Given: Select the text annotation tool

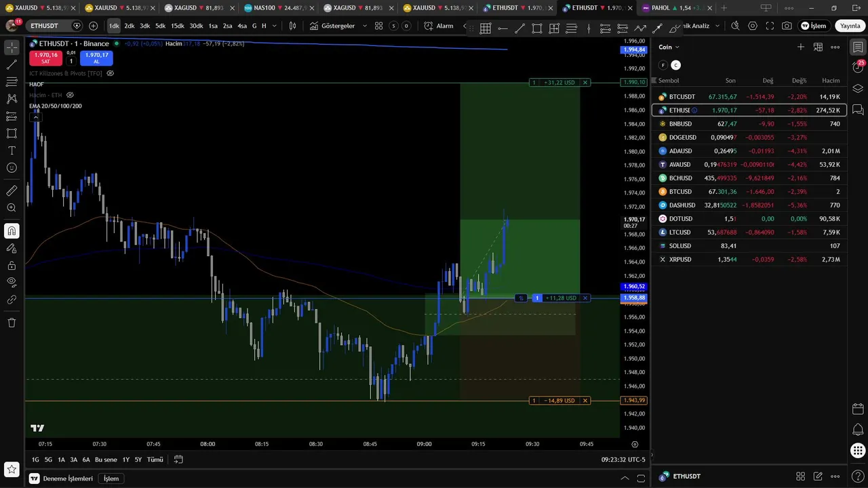Looking at the screenshot, I should tap(12, 150).
